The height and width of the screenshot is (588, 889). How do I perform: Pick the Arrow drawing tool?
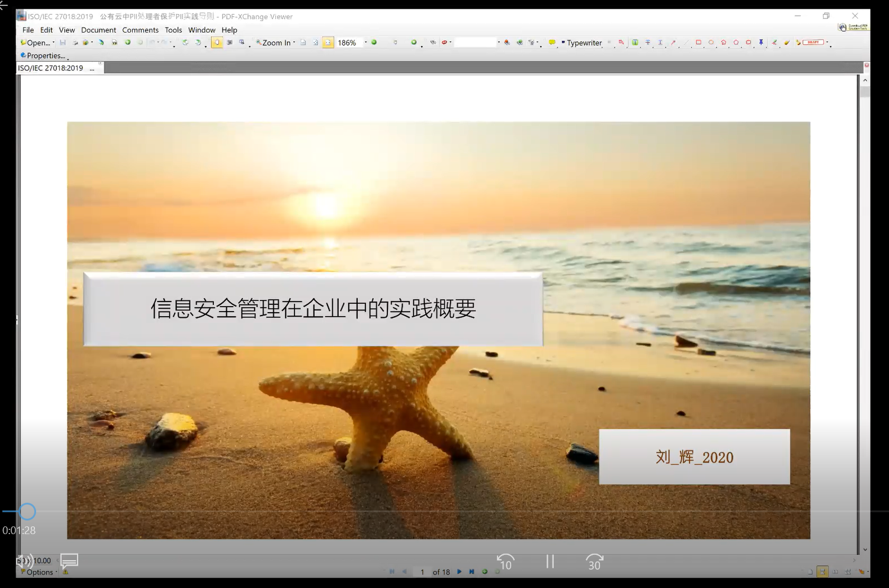coord(673,43)
